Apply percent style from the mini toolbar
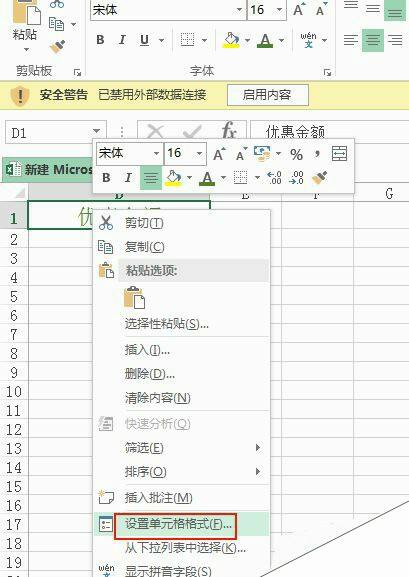Viewport: 409px width, 577px height. pyautogui.click(x=297, y=155)
